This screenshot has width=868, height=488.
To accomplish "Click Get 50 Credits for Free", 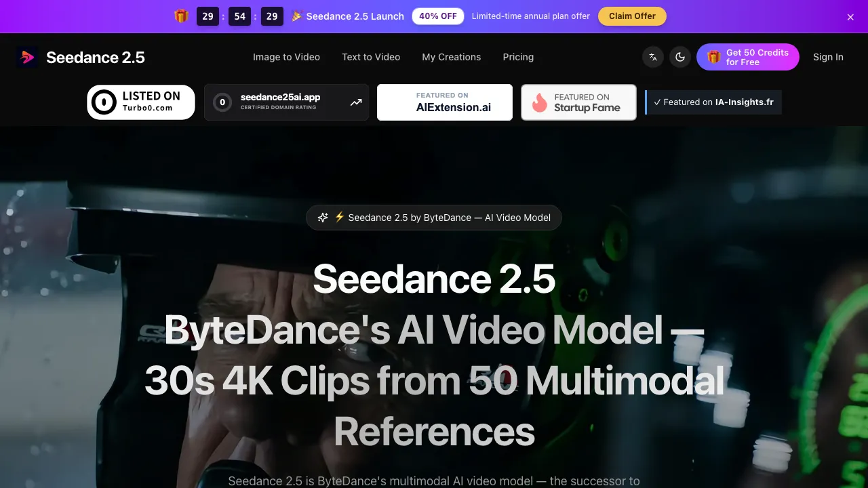I will pyautogui.click(x=748, y=57).
